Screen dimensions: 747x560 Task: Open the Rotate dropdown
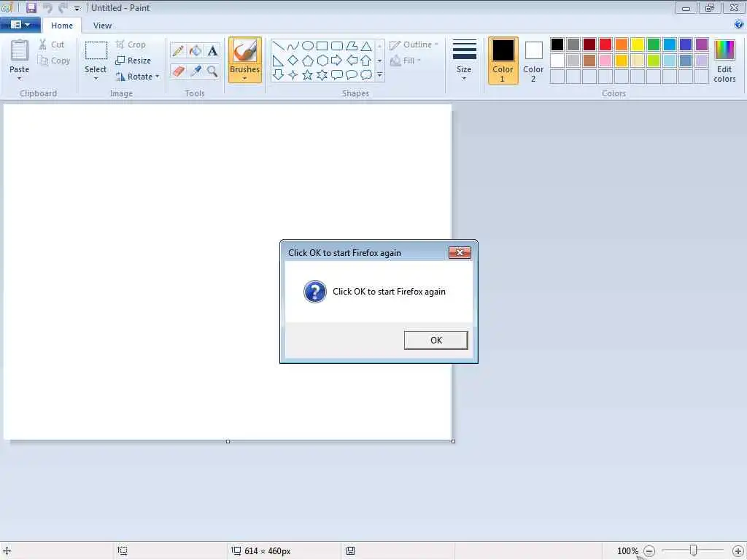(x=138, y=76)
